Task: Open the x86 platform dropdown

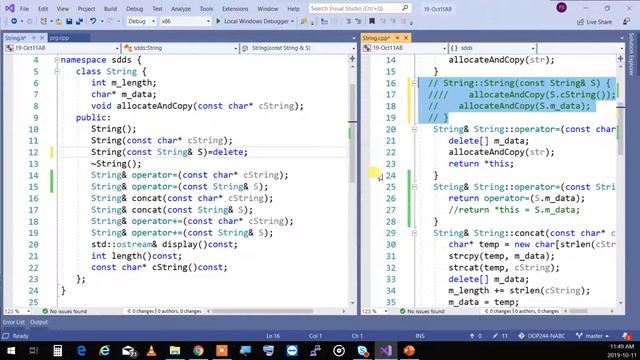Action: tap(185, 21)
